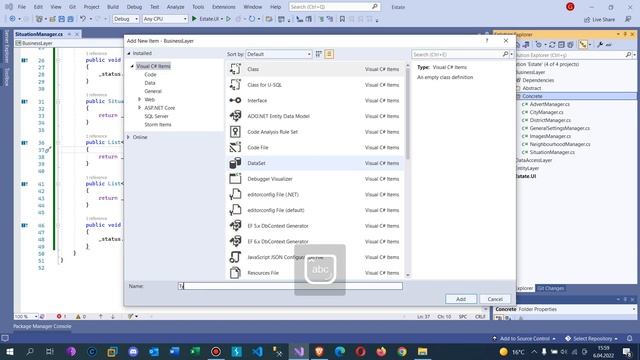Open the Debug configuration dropdown

click(x=126, y=19)
